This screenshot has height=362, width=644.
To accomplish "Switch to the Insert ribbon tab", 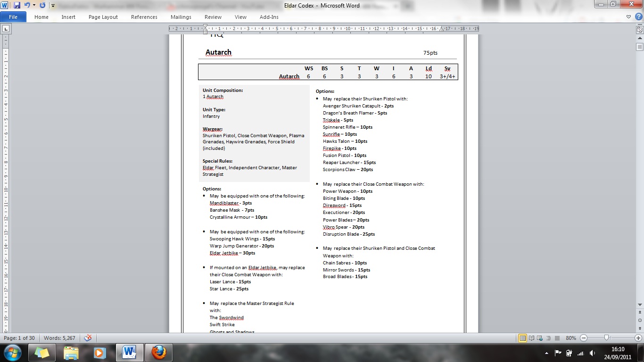I will (68, 17).
